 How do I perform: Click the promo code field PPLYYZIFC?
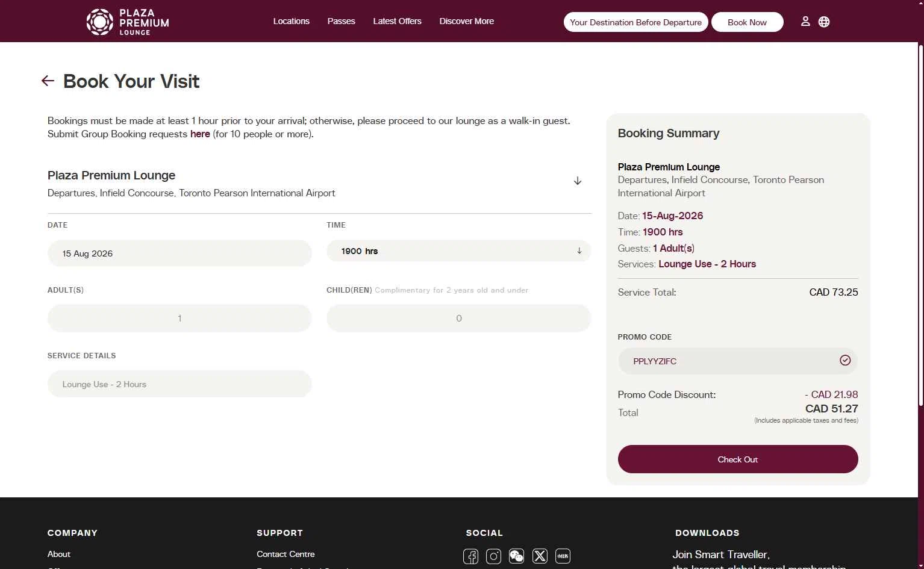(x=738, y=361)
